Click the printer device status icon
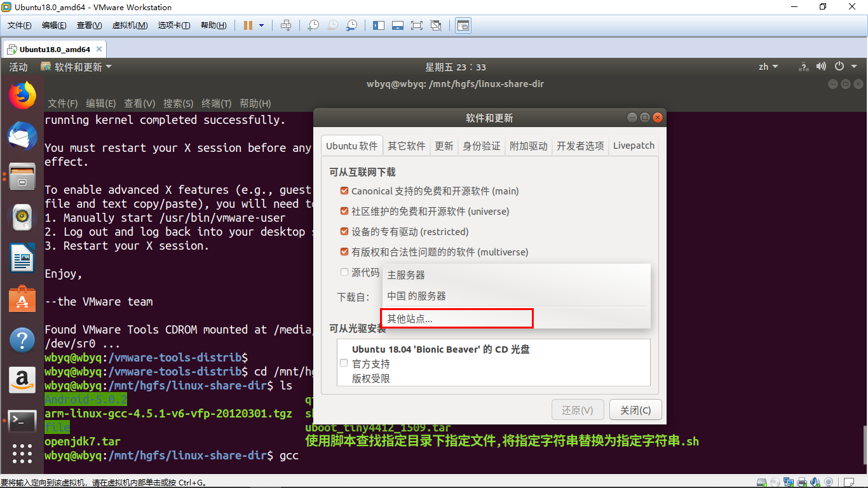Image resolution: width=868 pixels, height=488 pixels. 802,482
